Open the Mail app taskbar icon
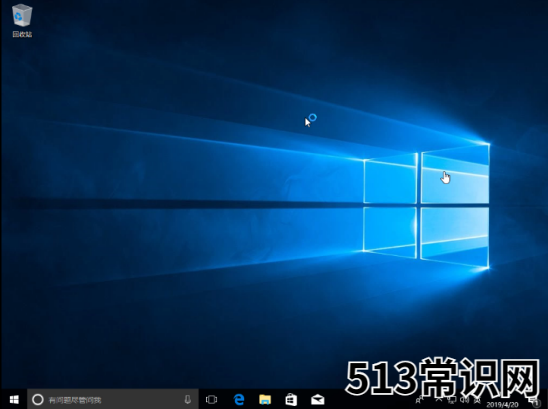The width and height of the screenshot is (548, 409). pyautogui.click(x=317, y=399)
